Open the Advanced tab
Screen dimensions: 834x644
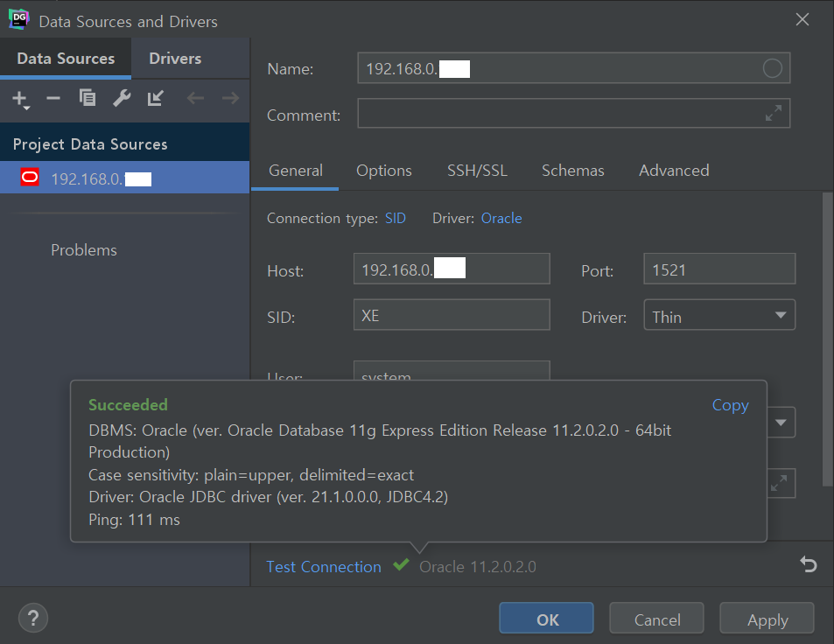pyautogui.click(x=673, y=171)
